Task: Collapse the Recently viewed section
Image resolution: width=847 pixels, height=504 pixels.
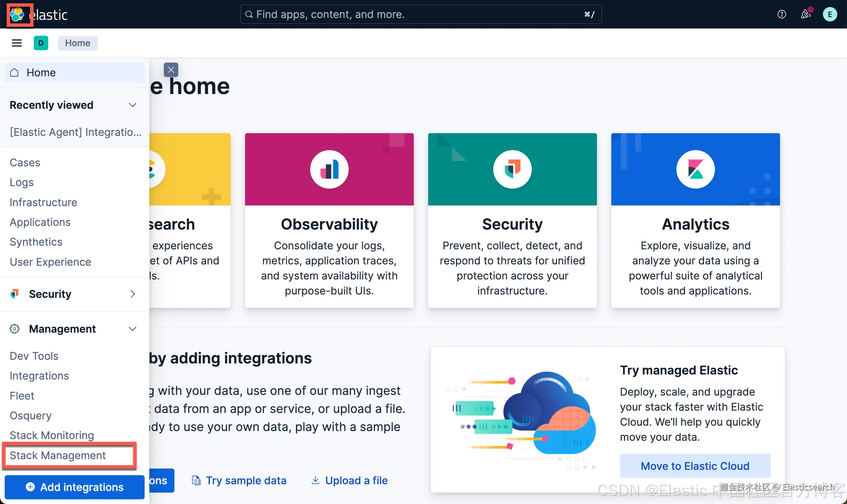Action: tap(133, 105)
